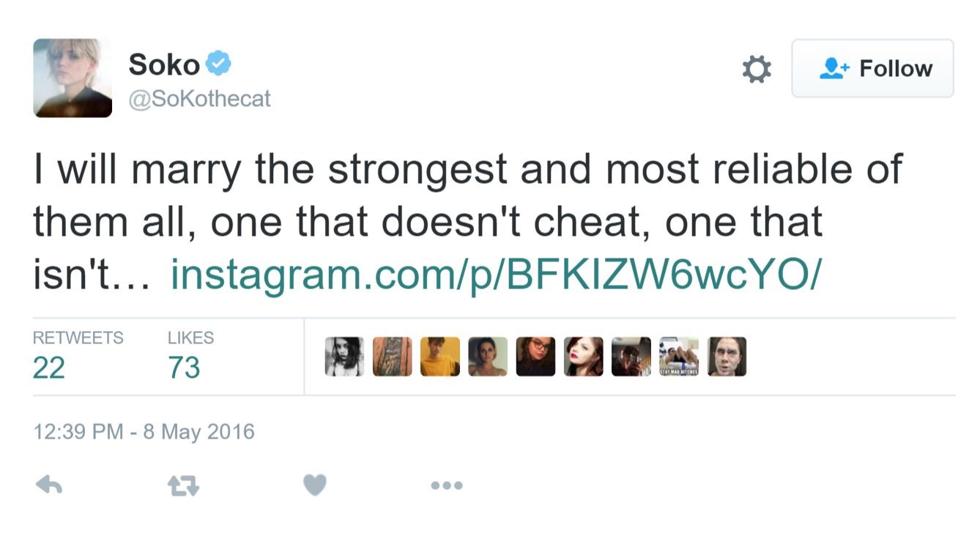Screen dimensions: 980x547
Task: Open the "Stay Mad" meme liker avatar
Action: [x=679, y=357]
